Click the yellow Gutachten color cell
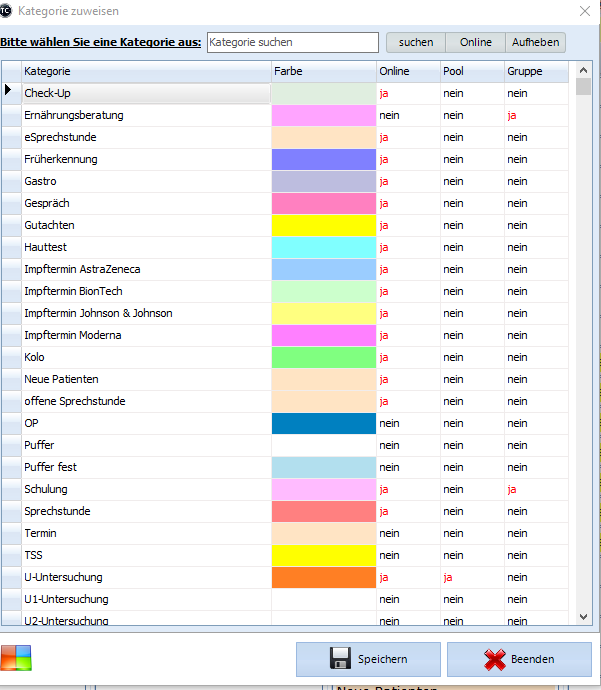 pyautogui.click(x=323, y=225)
